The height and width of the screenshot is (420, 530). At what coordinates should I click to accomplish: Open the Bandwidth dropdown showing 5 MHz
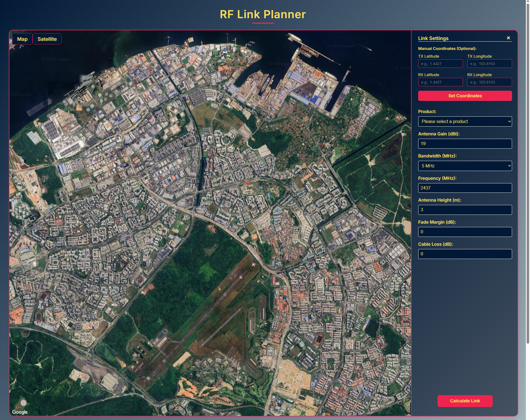(465, 166)
